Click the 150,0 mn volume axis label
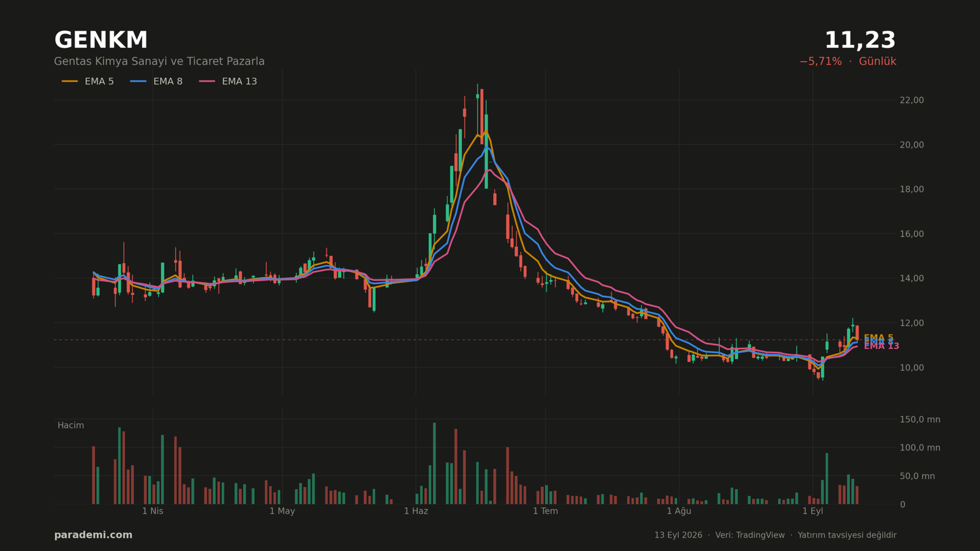This screenshot has width=980, height=551. coord(919,419)
